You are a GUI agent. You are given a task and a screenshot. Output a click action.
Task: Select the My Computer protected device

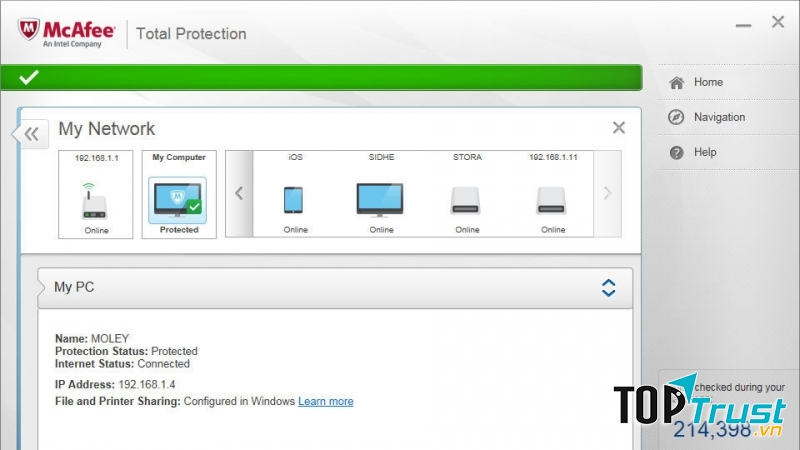179,194
